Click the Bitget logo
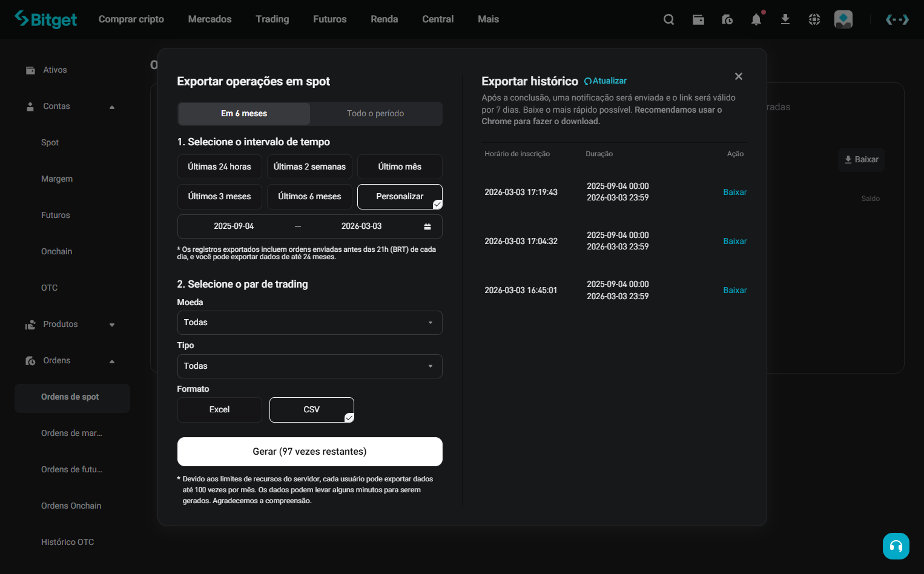Screen dimensions: 924x574 (45, 19)
